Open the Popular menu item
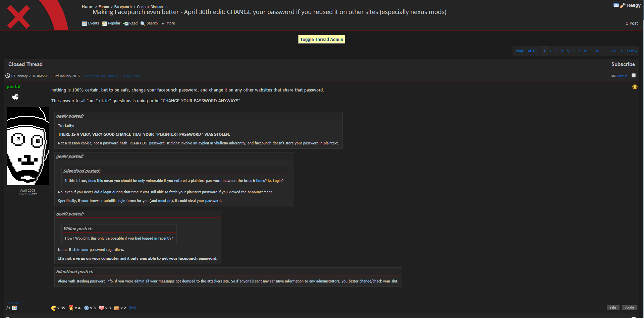Image resolution: width=644 pixels, height=318 pixels. pyautogui.click(x=114, y=23)
